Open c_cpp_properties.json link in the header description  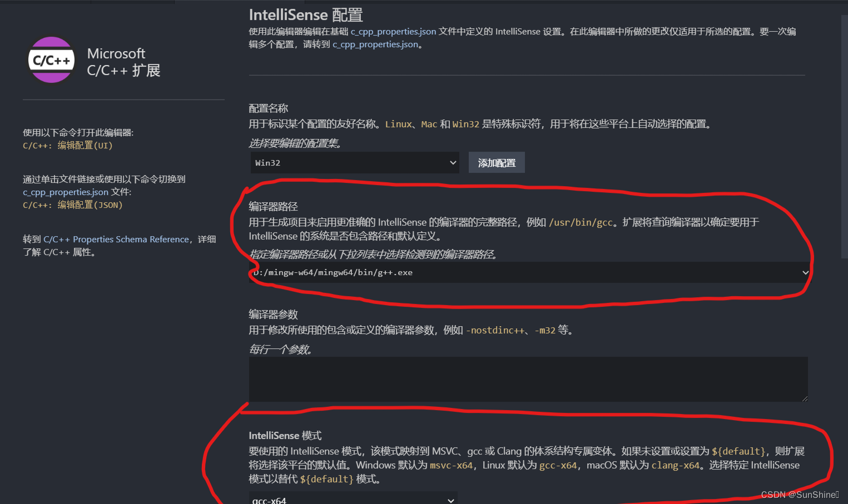coord(393,32)
